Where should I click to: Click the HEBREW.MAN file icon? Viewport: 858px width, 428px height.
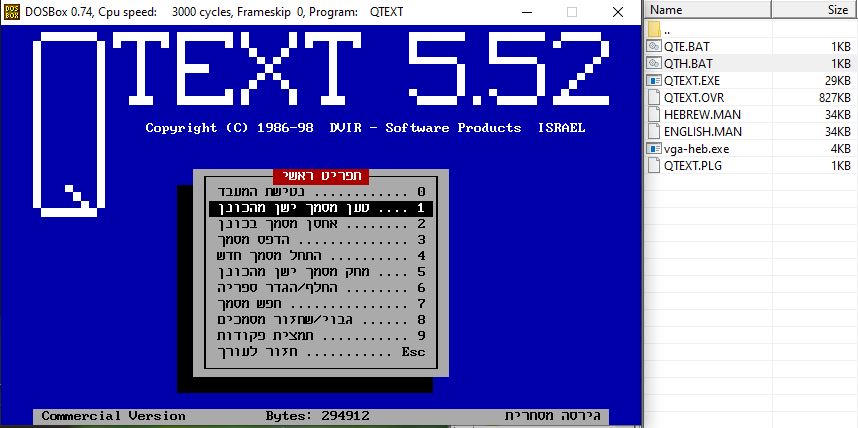(653, 114)
